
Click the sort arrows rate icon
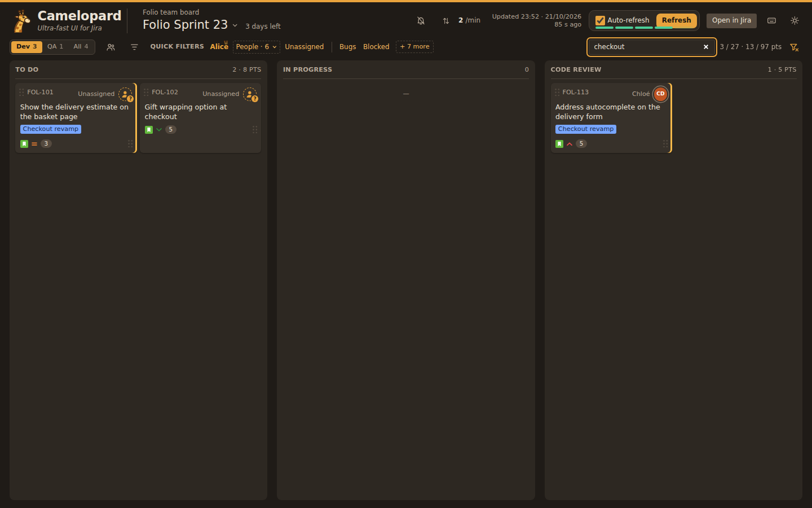[446, 21]
